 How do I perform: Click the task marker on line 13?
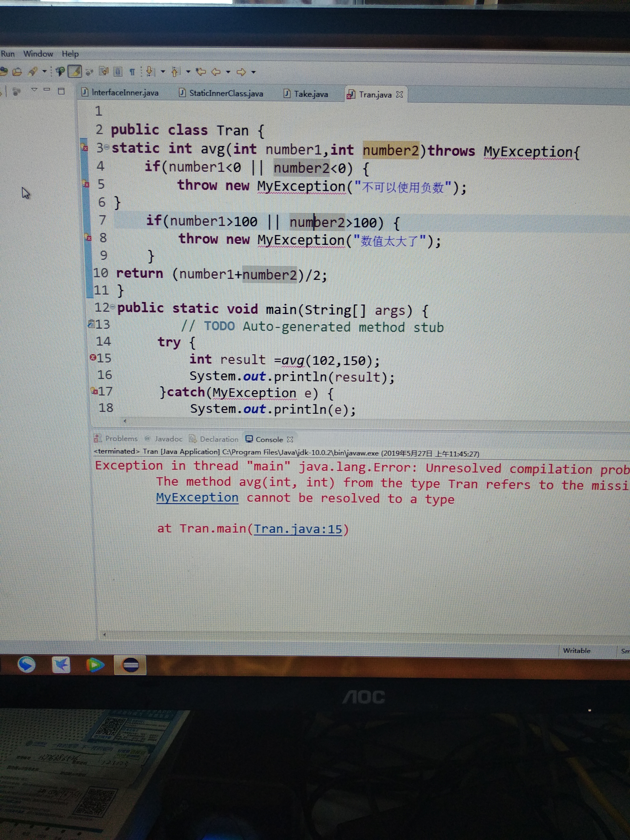[91, 324]
